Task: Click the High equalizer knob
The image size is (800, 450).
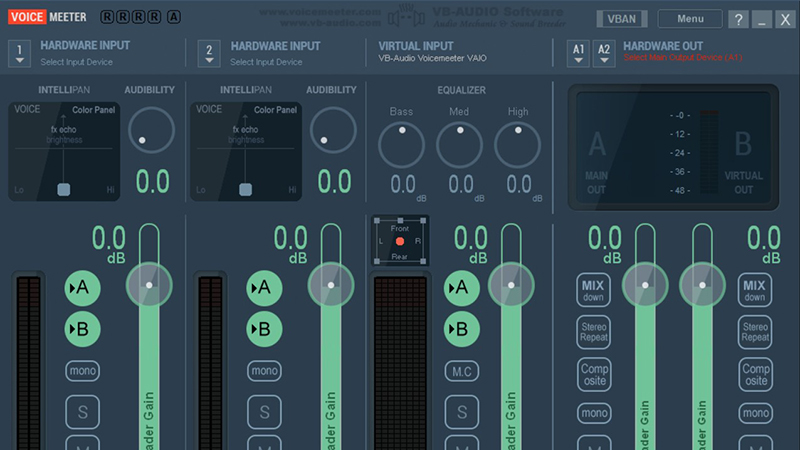Action: click(517, 145)
